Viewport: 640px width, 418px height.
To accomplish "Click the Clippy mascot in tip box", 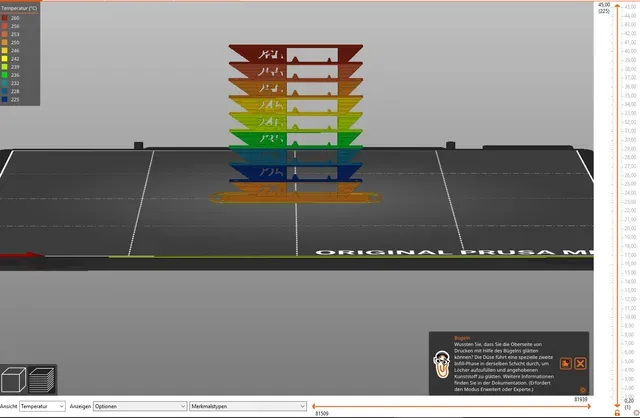I will (x=441, y=364).
